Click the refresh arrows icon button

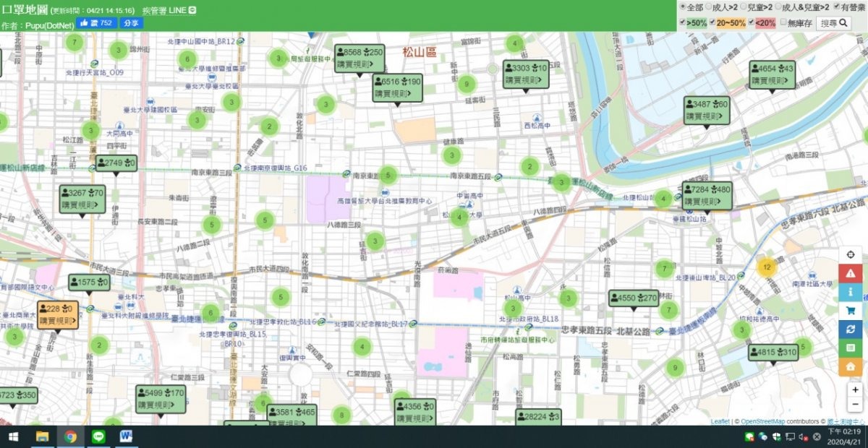click(x=850, y=329)
